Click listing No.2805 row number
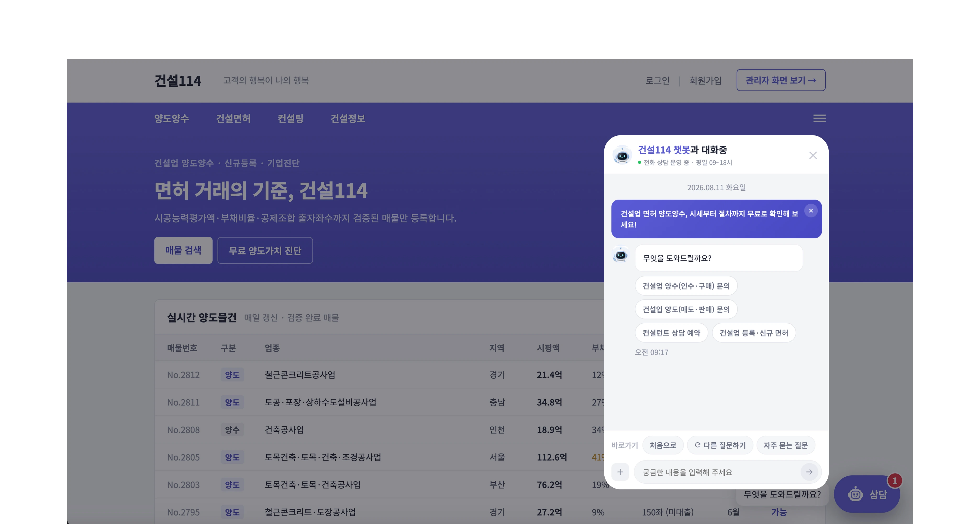This screenshot has height=524, width=980. [183, 457]
